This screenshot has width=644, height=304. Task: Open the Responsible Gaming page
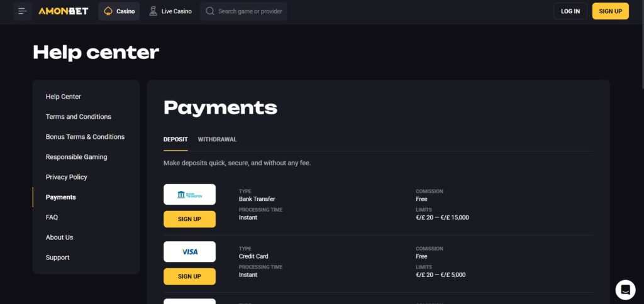[x=76, y=157]
